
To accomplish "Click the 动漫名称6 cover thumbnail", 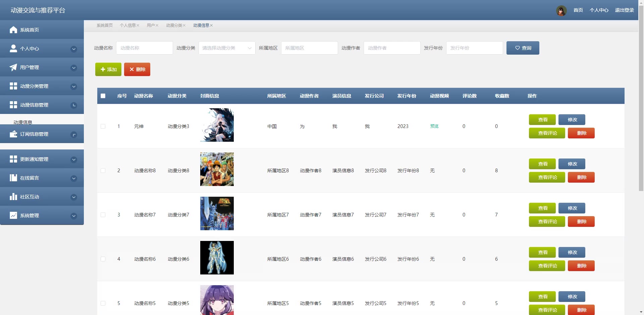I will (217, 258).
